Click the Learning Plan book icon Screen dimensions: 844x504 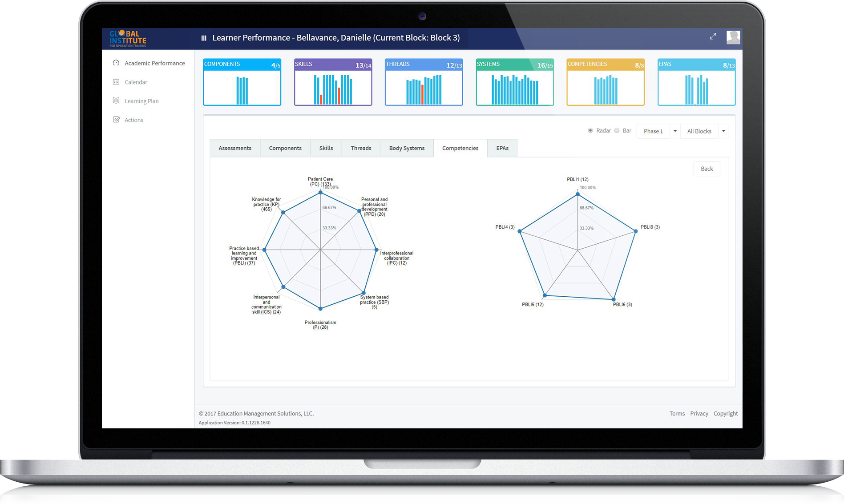pyautogui.click(x=116, y=101)
